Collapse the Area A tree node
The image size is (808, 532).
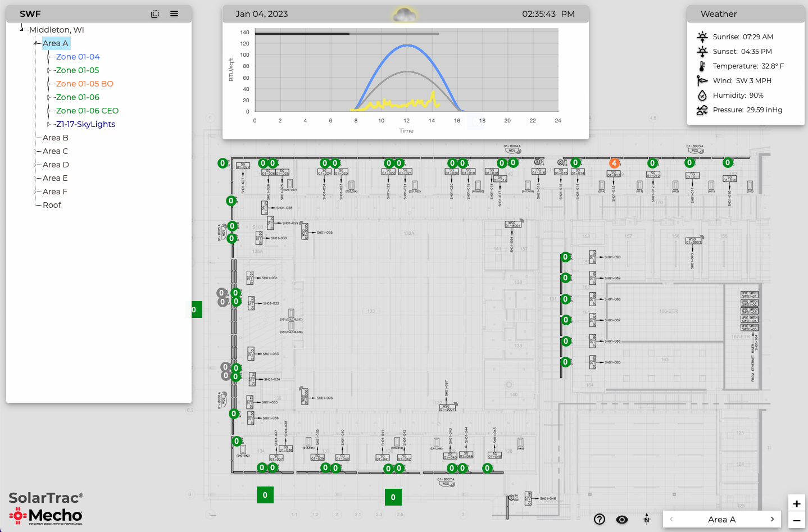[x=35, y=43]
